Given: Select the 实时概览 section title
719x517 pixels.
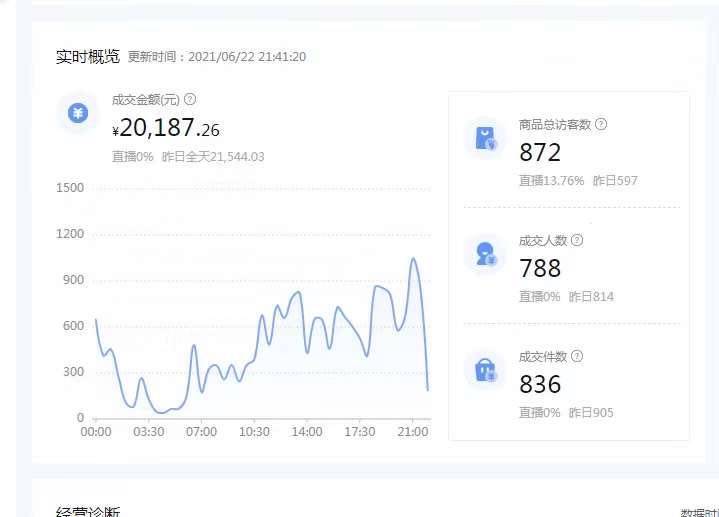Looking at the screenshot, I should 88,56.
